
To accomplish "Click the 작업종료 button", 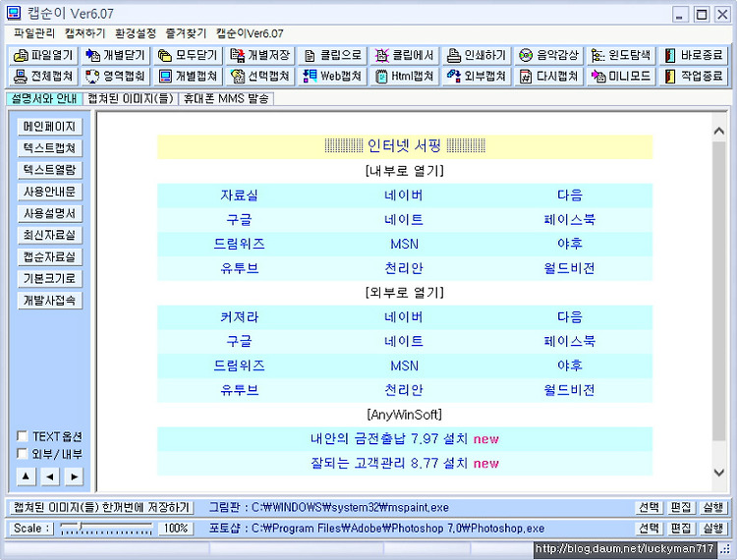I will click(x=694, y=76).
